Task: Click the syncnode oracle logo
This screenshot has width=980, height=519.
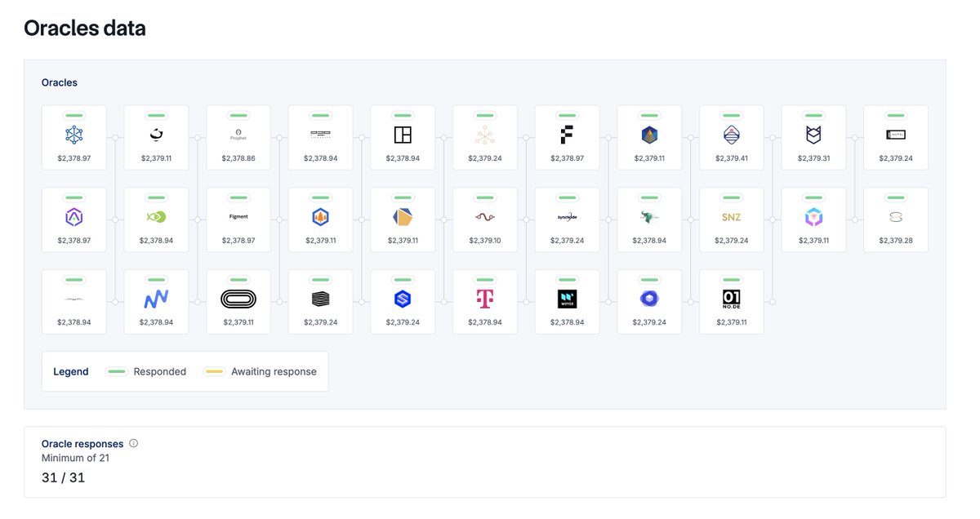Action: tap(567, 218)
